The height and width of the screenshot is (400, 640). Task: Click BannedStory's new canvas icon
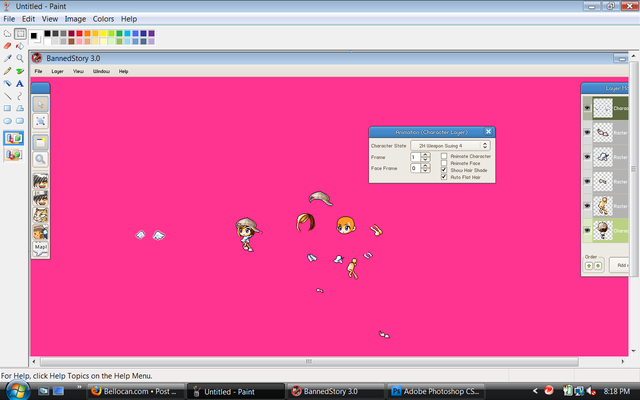pos(40,142)
